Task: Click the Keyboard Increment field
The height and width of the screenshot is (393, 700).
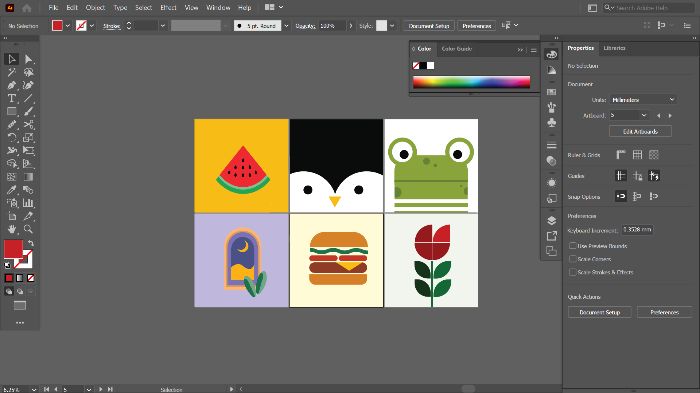Action: (637, 230)
